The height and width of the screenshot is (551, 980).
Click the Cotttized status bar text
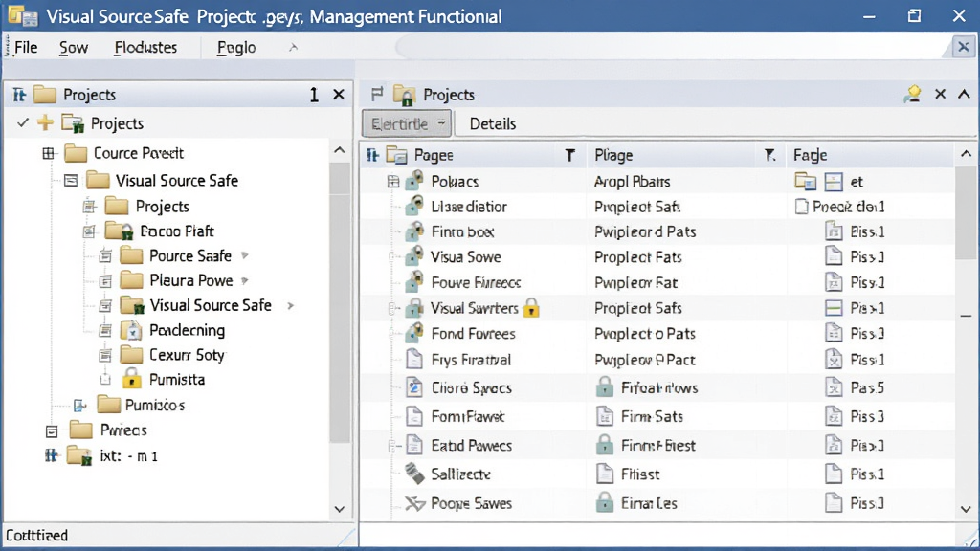pos(37,536)
